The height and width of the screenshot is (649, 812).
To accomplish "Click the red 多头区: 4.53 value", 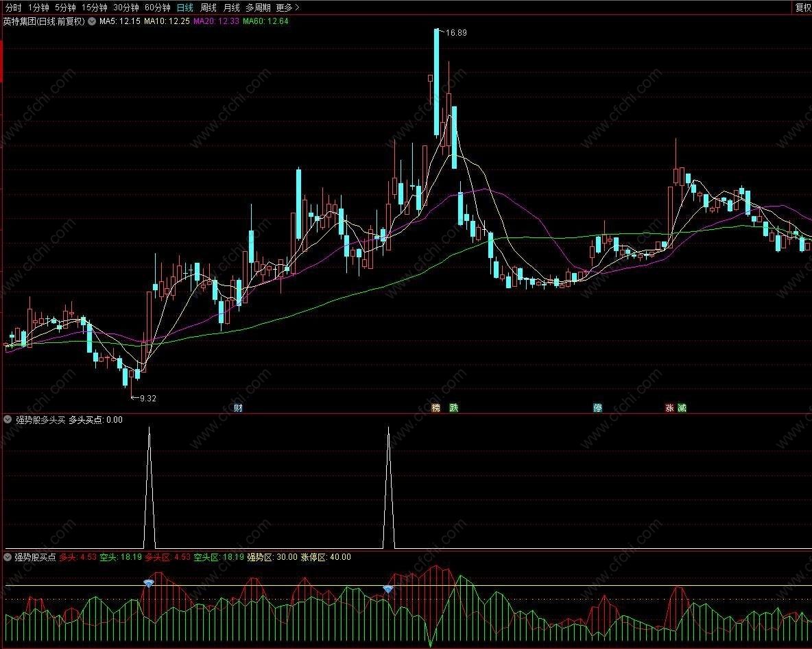I will coord(168,557).
